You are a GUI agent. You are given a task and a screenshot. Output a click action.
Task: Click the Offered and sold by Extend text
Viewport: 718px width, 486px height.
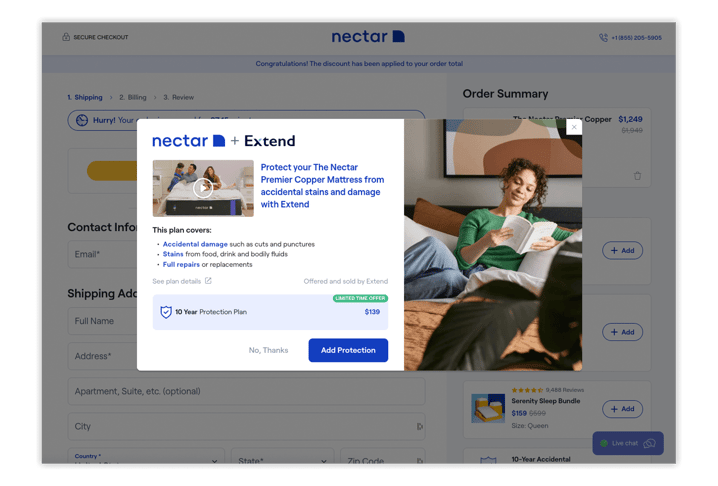(x=346, y=281)
